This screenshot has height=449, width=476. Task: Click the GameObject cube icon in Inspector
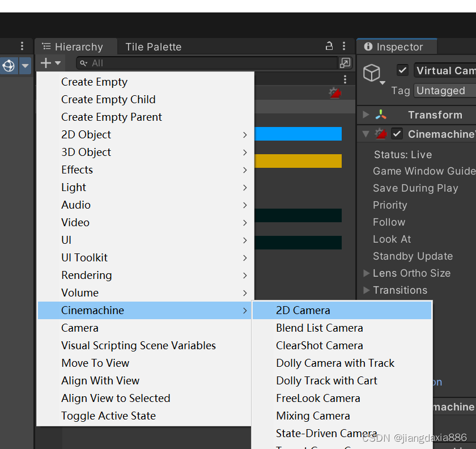[x=372, y=73]
